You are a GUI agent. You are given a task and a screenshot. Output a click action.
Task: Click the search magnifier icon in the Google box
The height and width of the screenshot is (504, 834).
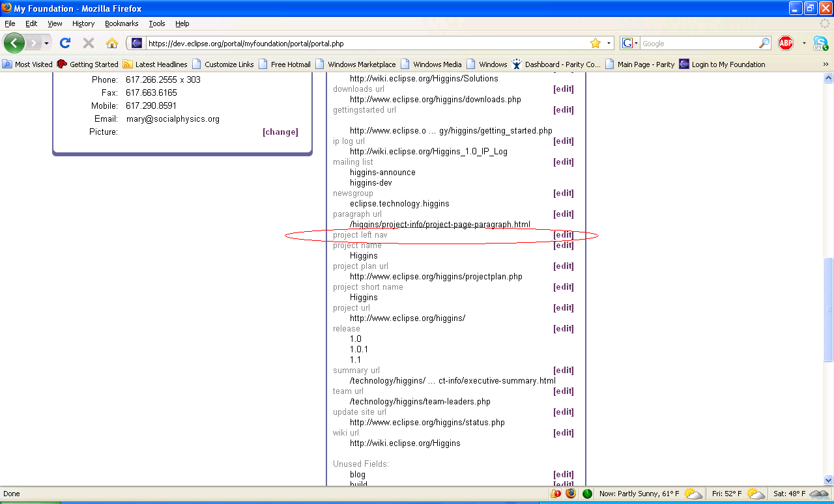(x=764, y=44)
